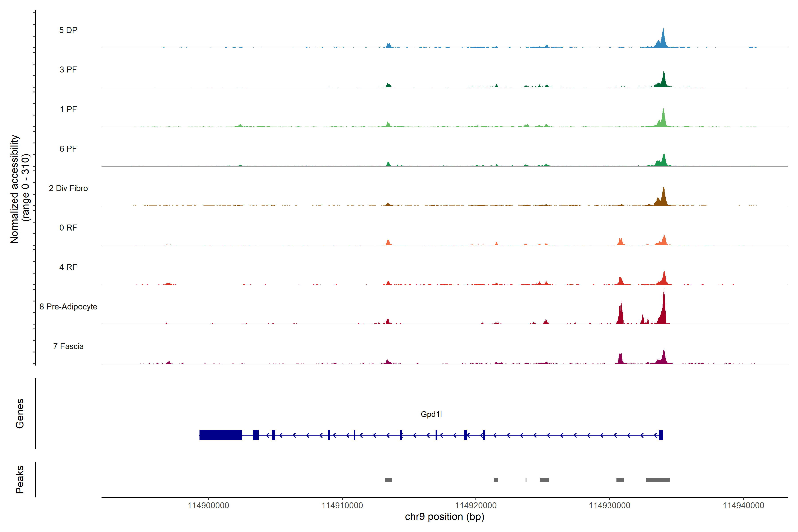798x532 pixels.
Task: Click the 3 PF track label
Action: point(68,70)
